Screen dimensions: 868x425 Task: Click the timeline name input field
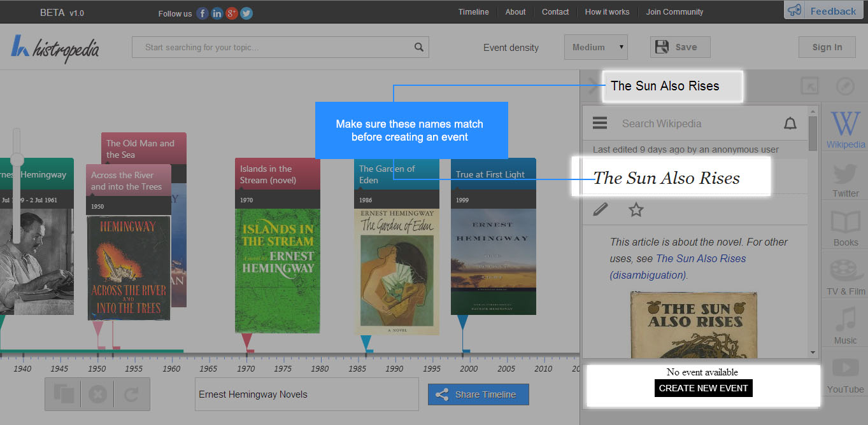pos(306,394)
